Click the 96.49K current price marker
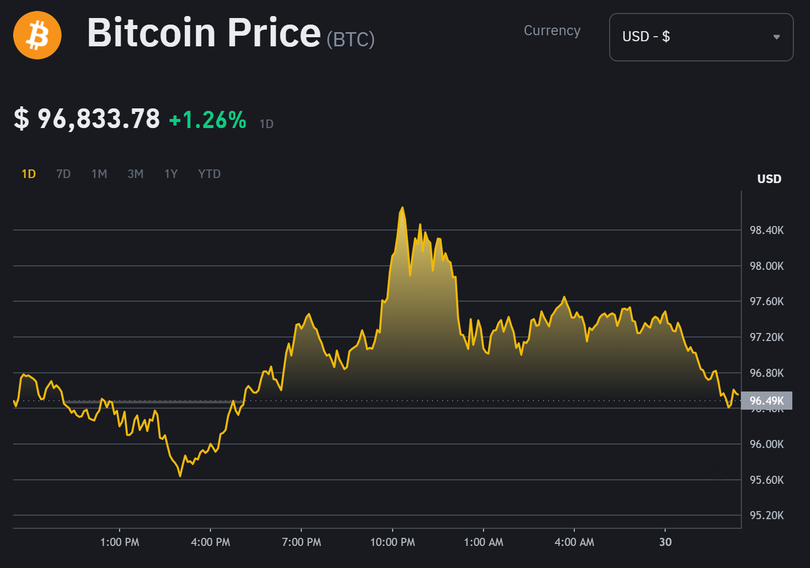The height and width of the screenshot is (568, 810). pos(766,401)
